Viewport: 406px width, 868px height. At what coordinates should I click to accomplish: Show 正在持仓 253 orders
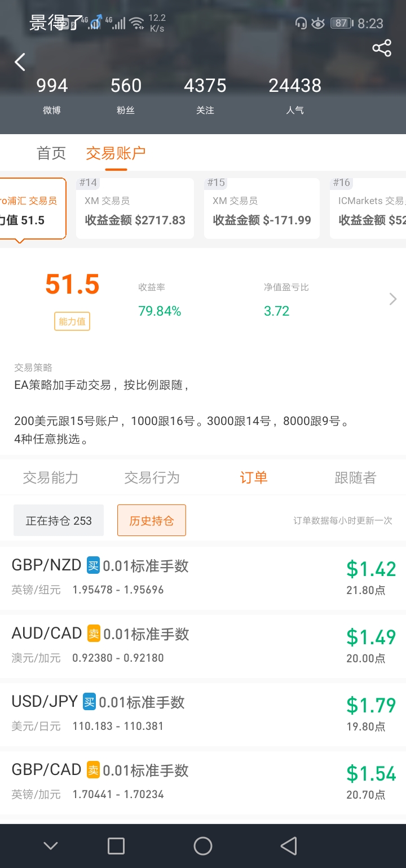(59, 520)
